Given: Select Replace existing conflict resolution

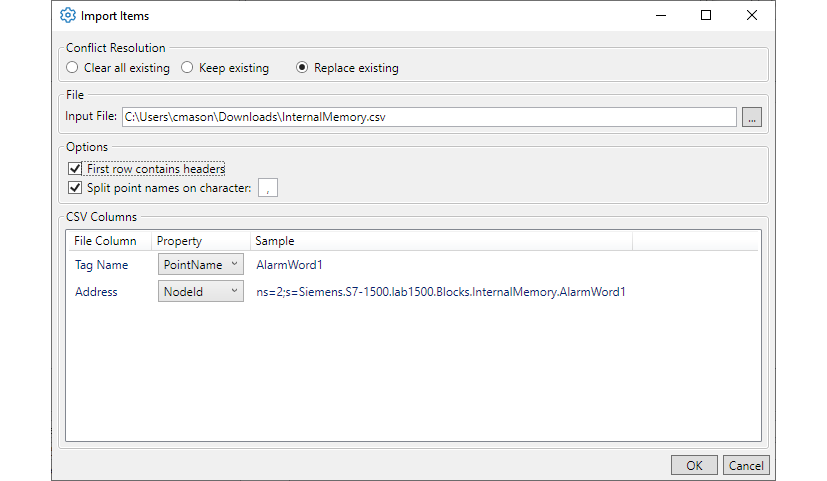Looking at the screenshot, I should [x=302, y=68].
